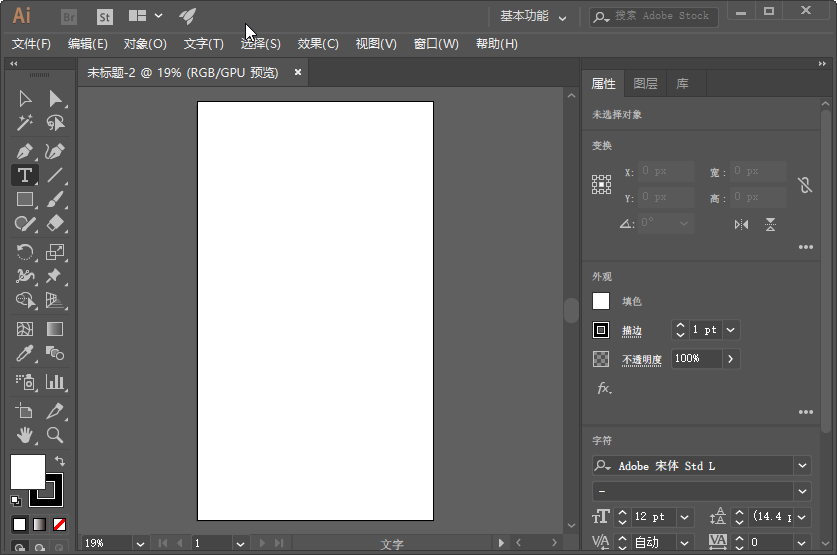Select the Puppet Warp pin tool
Screen dimensions: 837x555
point(55,275)
